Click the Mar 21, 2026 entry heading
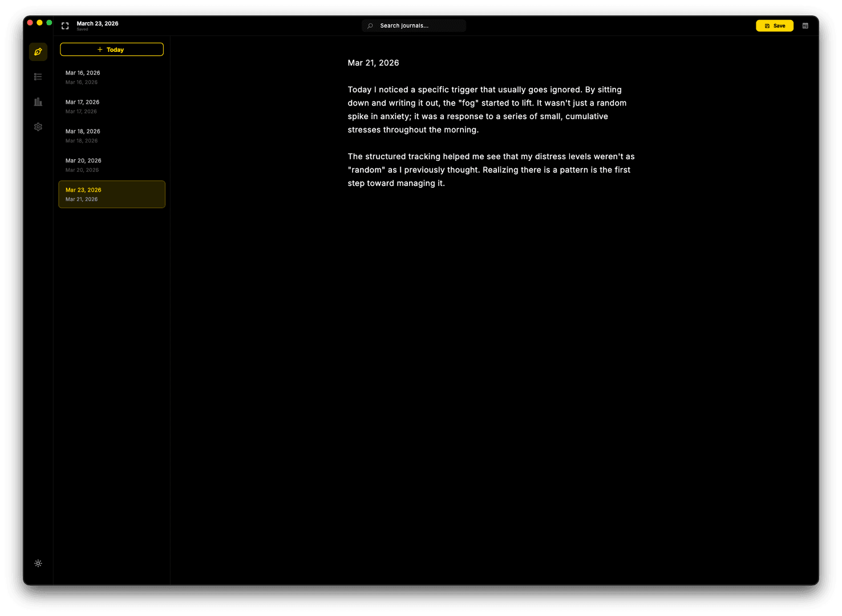The width and height of the screenshot is (842, 616). [x=374, y=63]
